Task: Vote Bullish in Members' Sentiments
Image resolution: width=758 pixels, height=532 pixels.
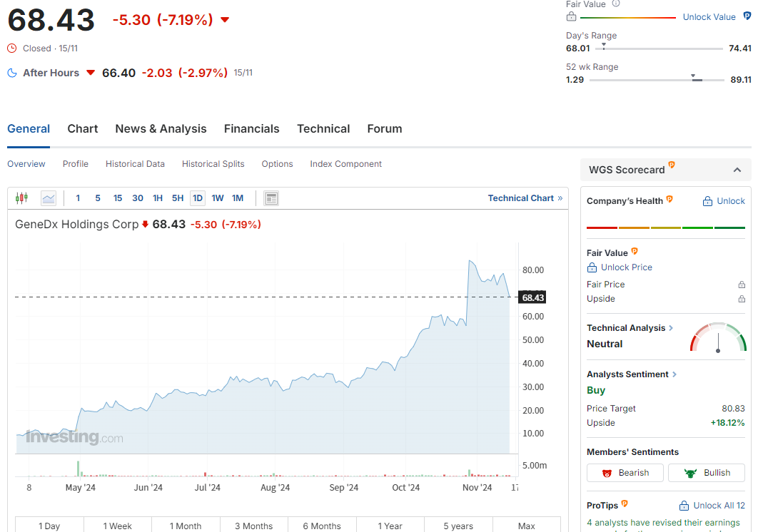Action: click(707, 473)
